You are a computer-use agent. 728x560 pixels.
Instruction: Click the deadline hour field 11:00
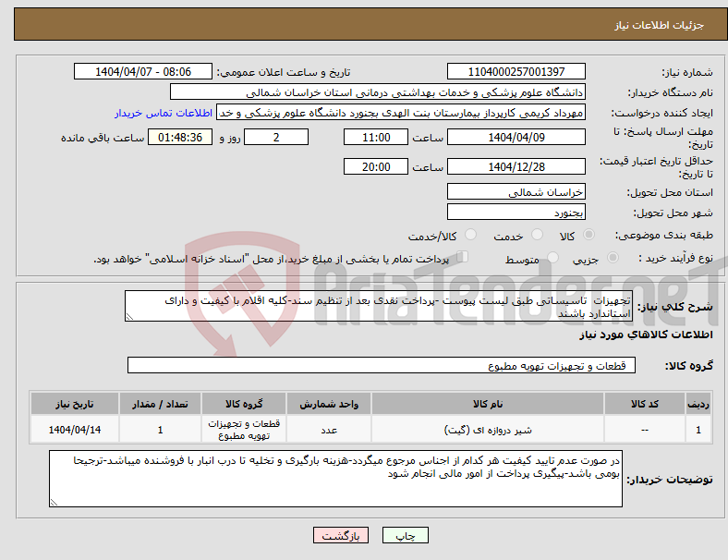(x=376, y=138)
